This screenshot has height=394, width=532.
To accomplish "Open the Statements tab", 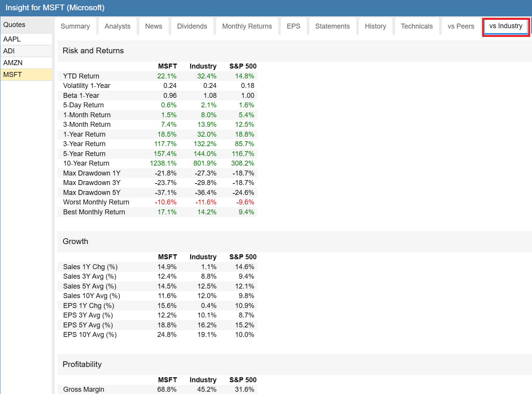I will coord(332,26).
